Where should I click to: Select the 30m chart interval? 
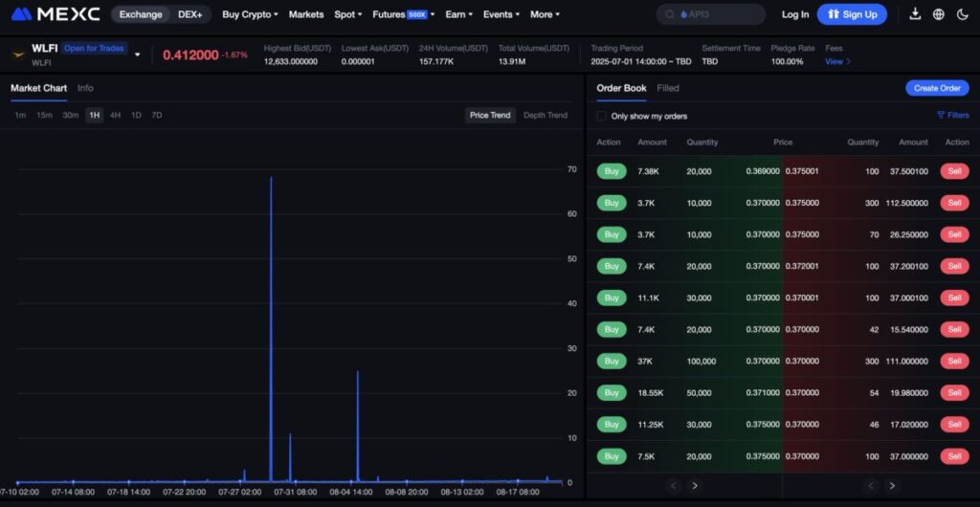tap(71, 116)
